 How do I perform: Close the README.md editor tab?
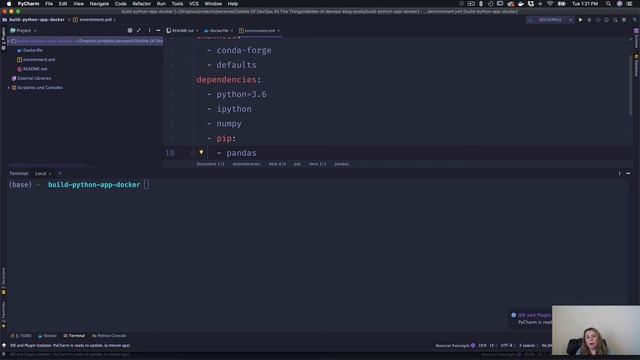click(197, 31)
